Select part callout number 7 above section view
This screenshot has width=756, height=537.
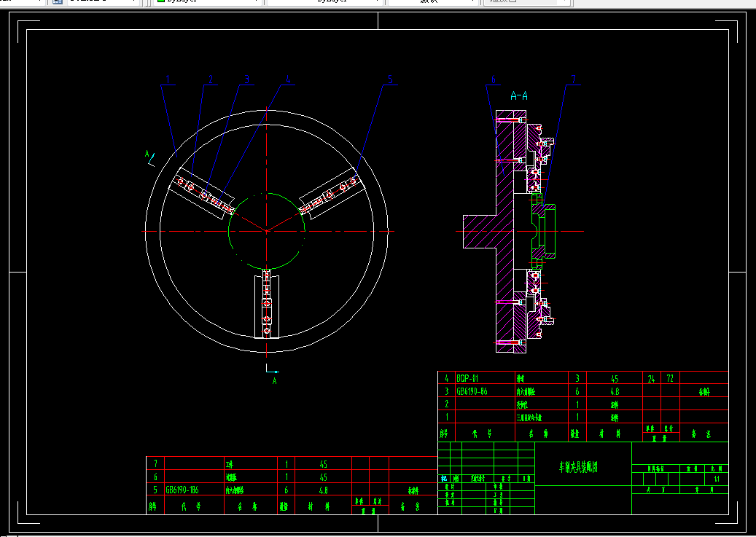(x=573, y=79)
